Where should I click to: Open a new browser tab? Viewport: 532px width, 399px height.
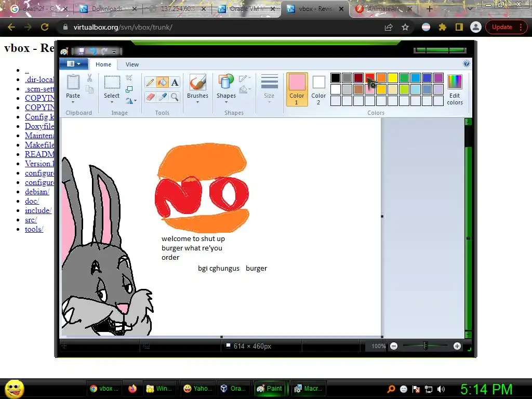(x=429, y=9)
